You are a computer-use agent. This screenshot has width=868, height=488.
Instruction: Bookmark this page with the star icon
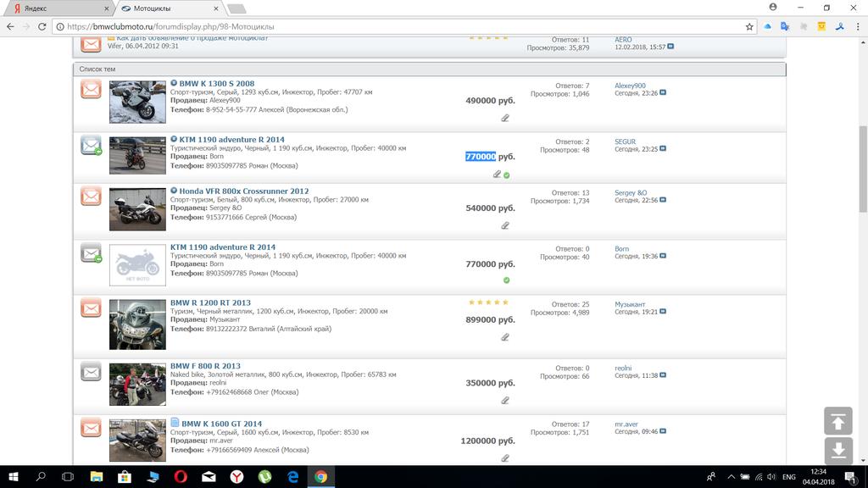(x=749, y=26)
